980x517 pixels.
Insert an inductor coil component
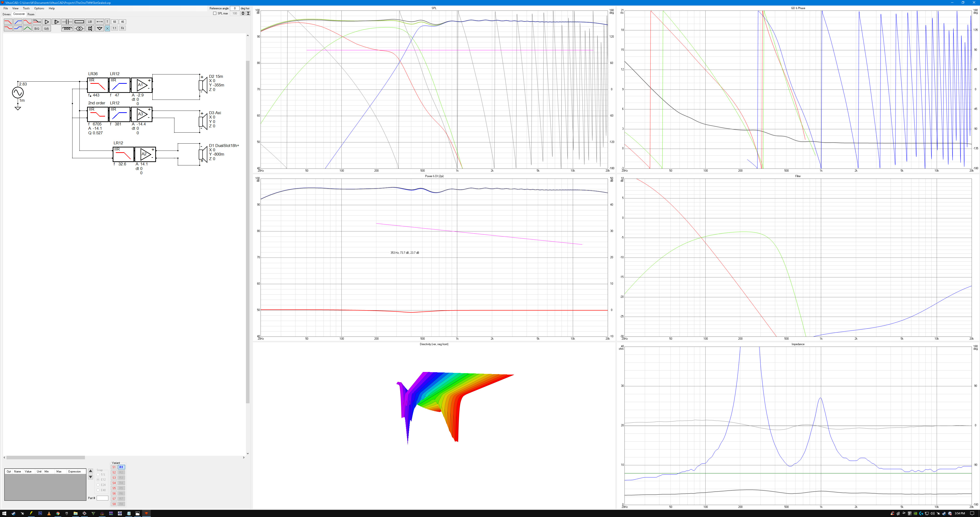pyautogui.click(x=67, y=28)
